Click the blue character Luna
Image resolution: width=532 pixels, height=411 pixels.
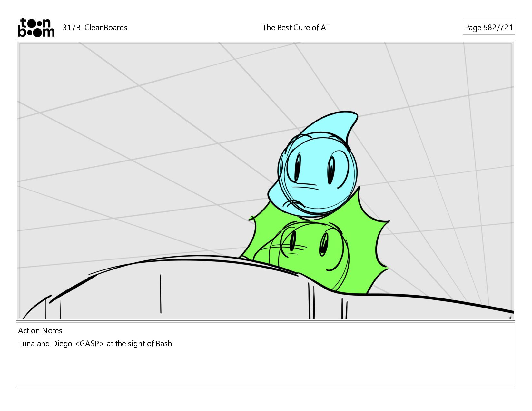(313, 164)
